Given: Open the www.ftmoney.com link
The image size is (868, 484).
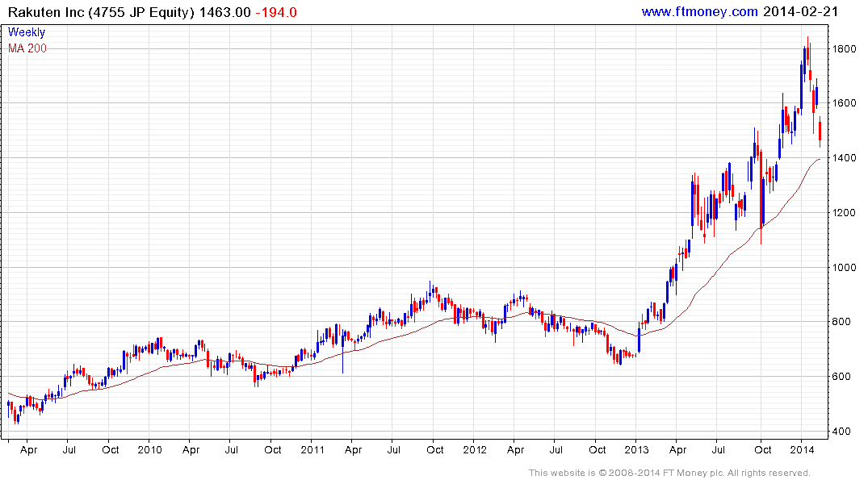Looking at the screenshot, I should coord(700,11).
